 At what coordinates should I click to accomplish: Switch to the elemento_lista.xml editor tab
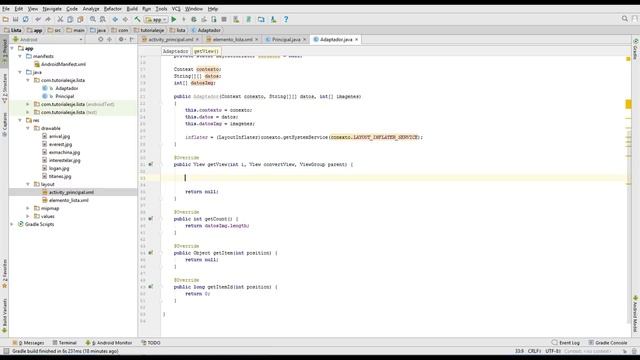point(232,40)
